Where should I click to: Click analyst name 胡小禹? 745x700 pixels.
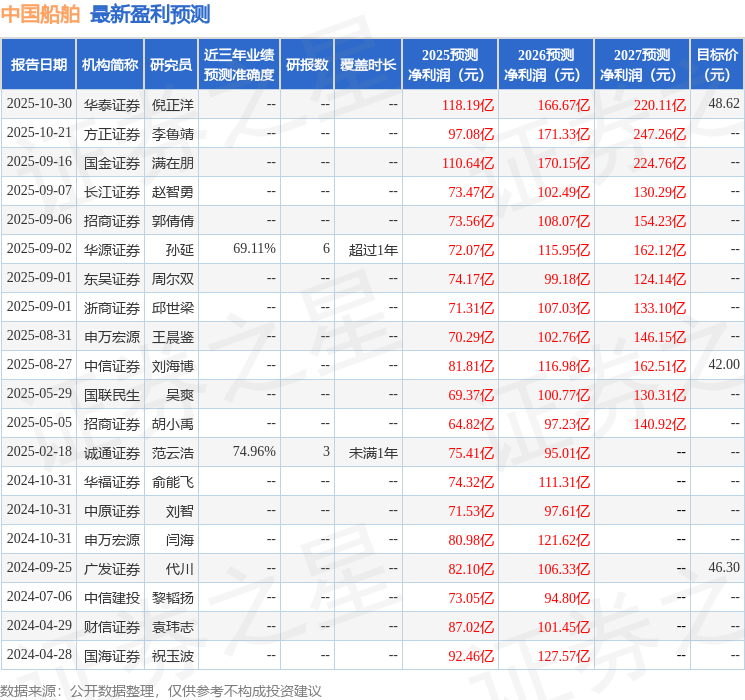point(172,424)
